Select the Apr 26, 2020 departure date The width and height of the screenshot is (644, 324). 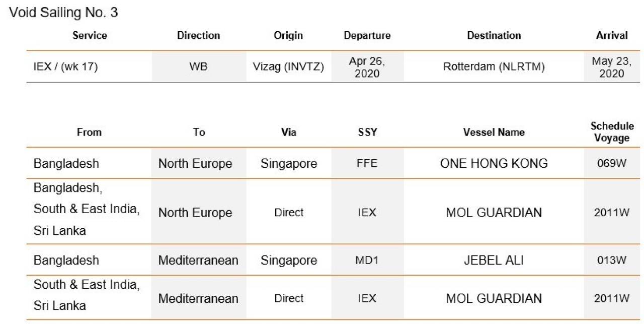tap(367, 67)
